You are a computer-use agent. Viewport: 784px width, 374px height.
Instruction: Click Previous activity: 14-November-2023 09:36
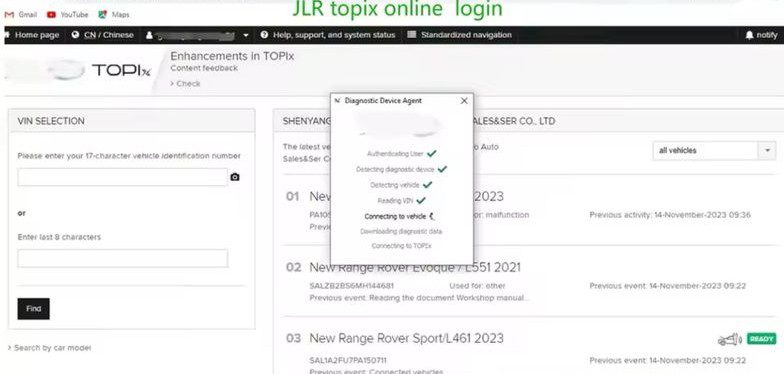[670, 215]
